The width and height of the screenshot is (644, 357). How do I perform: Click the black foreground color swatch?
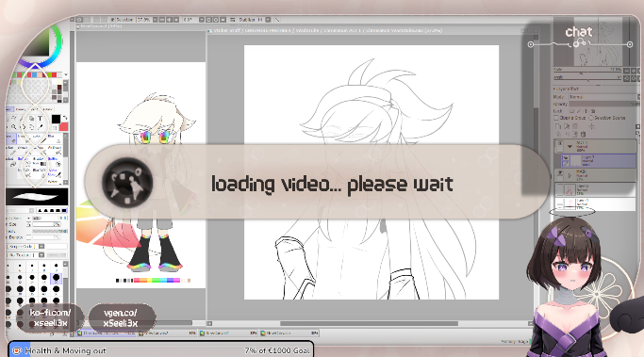56,119
